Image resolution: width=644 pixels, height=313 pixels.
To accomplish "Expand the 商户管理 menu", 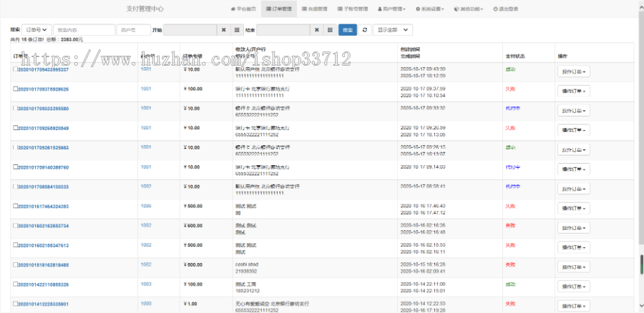I will (x=391, y=9).
